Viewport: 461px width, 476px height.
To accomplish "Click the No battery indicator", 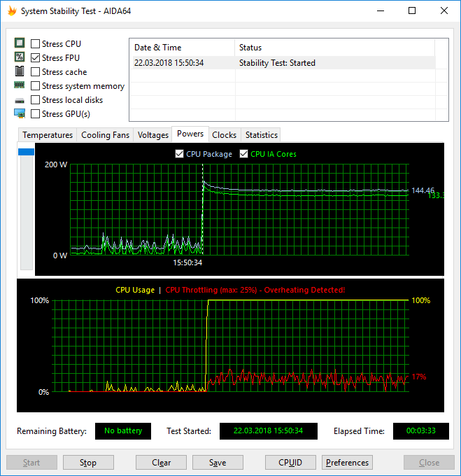I will tap(123, 430).
